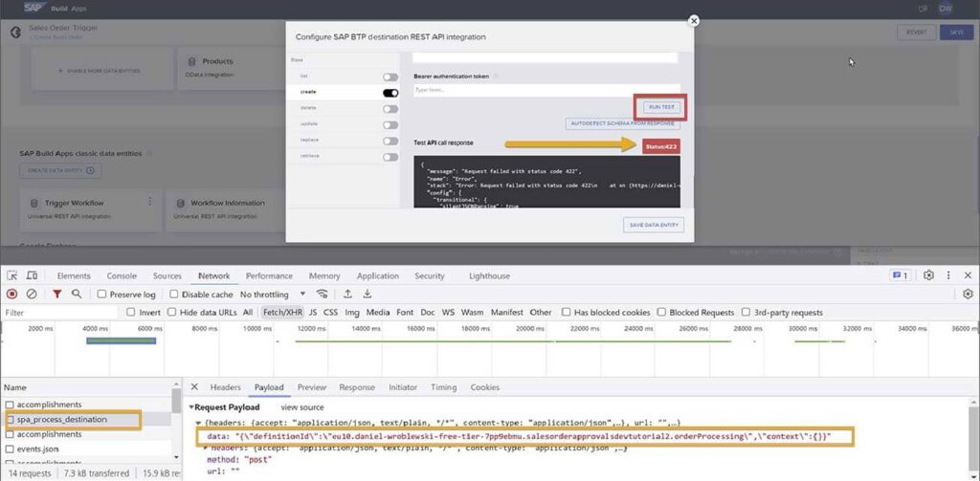Check the Hide data URLs checkbox

pyautogui.click(x=172, y=313)
